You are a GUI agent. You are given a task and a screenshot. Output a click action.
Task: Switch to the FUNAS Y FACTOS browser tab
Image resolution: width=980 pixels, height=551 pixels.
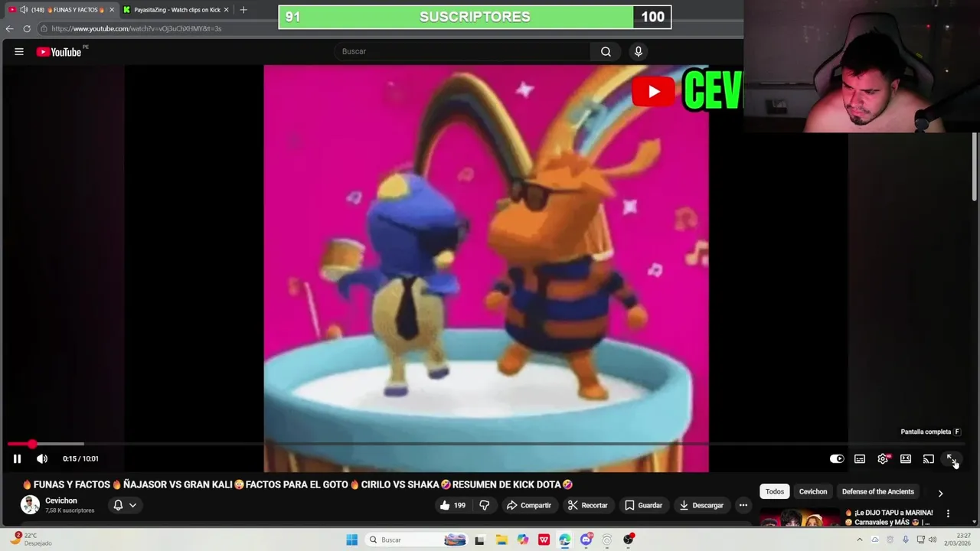(x=61, y=9)
